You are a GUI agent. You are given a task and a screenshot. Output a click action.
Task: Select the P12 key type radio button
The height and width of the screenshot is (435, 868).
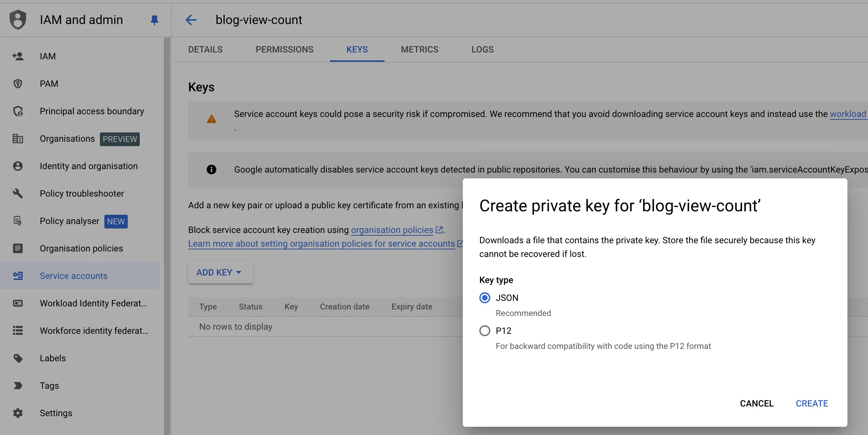click(x=484, y=331)
